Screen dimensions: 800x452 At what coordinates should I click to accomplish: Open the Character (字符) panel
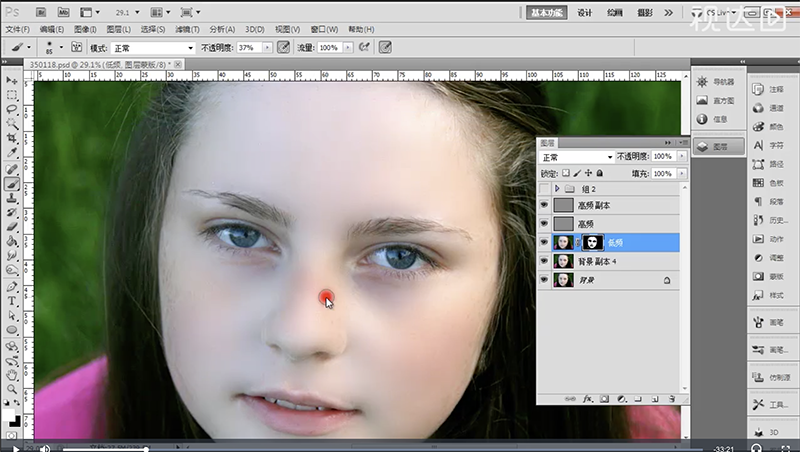(768, 145)
